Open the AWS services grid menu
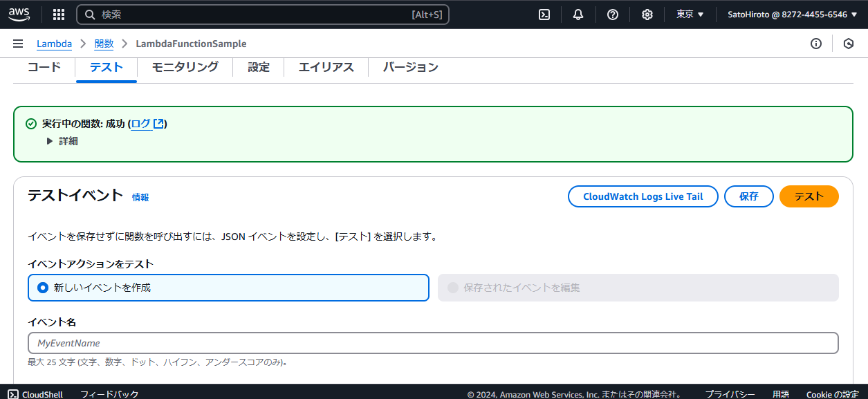868x399 pixels. 58,13
